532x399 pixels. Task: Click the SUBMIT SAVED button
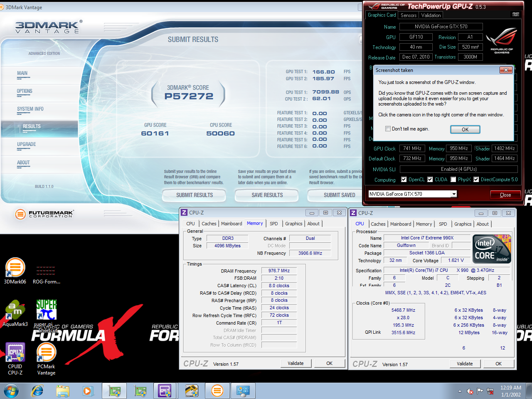pyautogui.click(x=335, y=195)
